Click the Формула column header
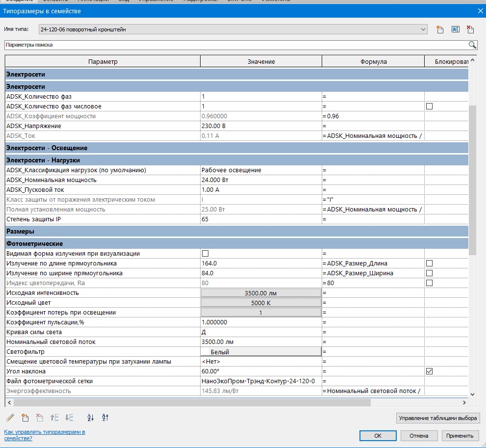486x448 pixels. click(373, 61)
